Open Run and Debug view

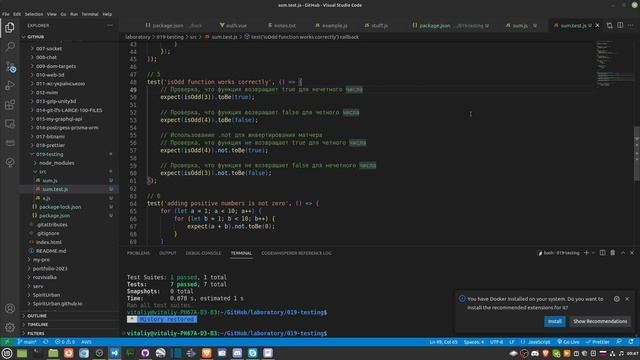pos(10,85)
